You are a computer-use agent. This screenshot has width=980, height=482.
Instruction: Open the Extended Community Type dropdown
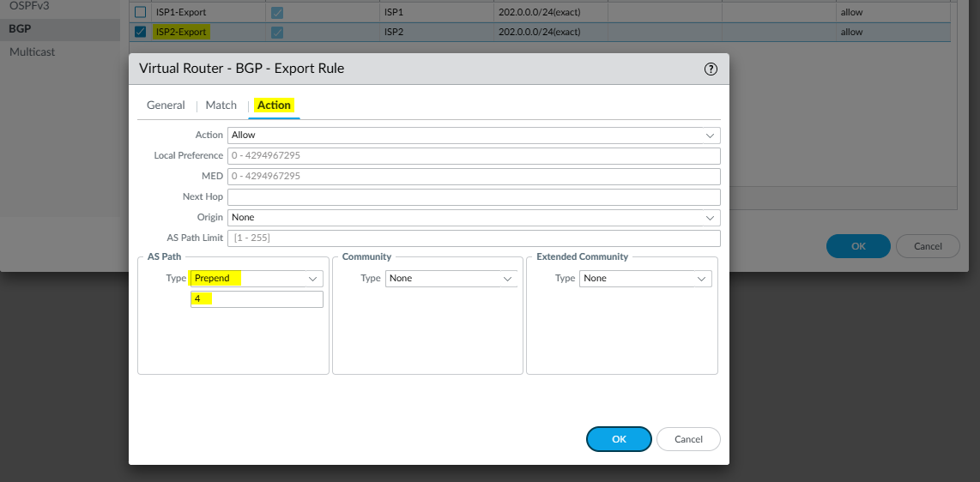(x=645, y=279)
